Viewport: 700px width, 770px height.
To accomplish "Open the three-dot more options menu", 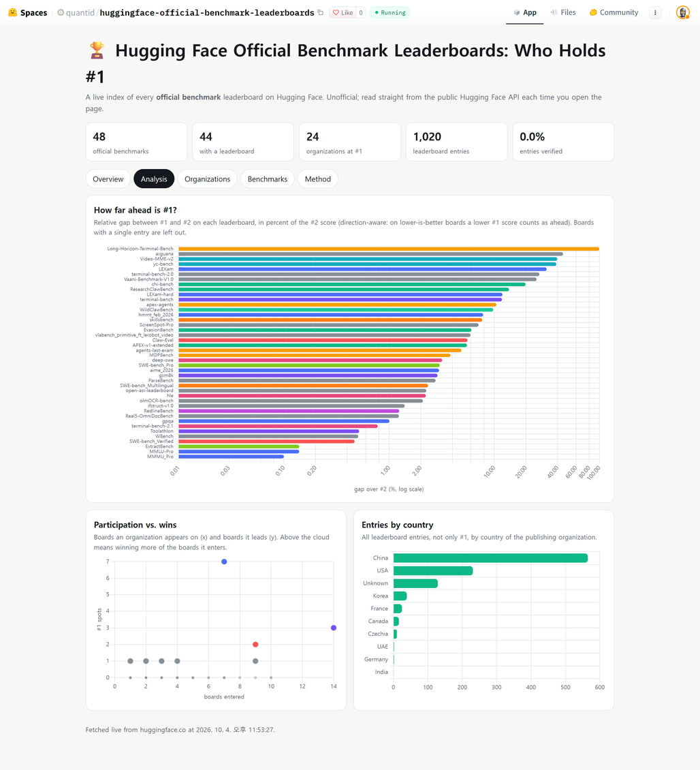I will point(655,13).
